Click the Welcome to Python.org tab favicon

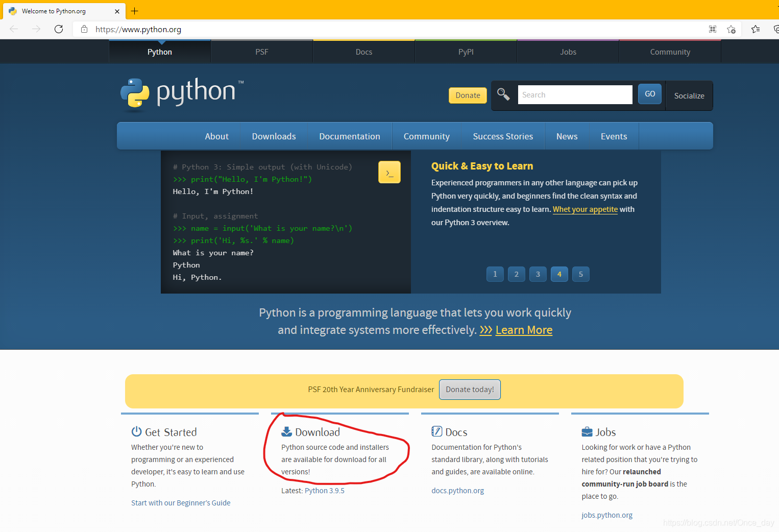[13, 11]
